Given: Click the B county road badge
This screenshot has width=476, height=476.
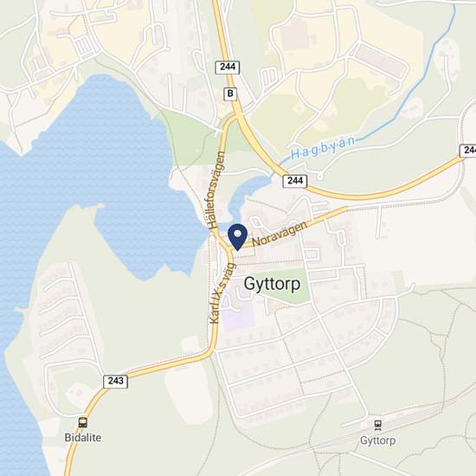Looking at the screenshot, I should (230, 93).
